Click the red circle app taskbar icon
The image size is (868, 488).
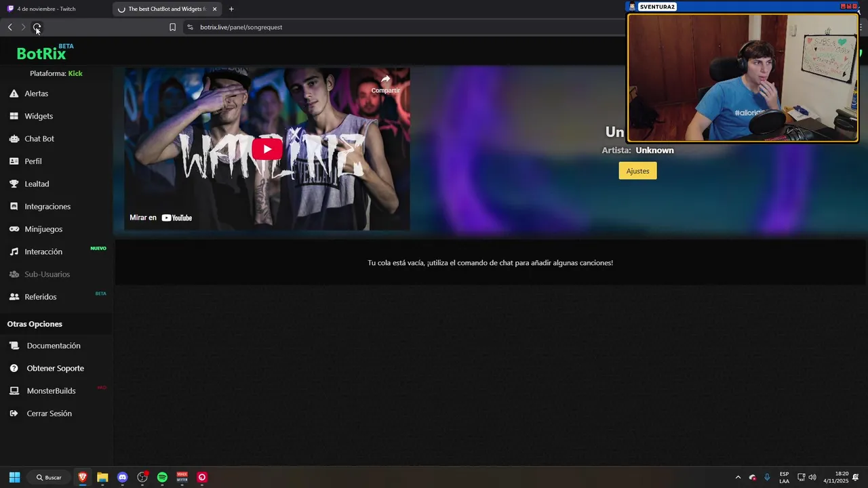click(201, 477)
